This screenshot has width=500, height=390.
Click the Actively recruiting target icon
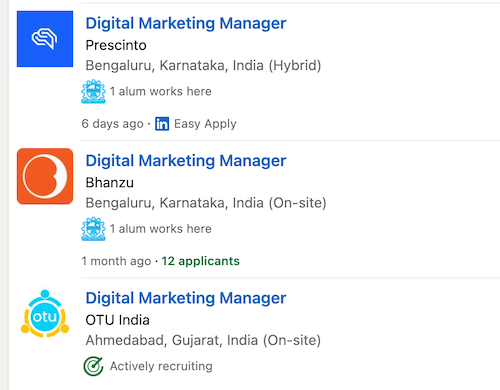point(93,366)
